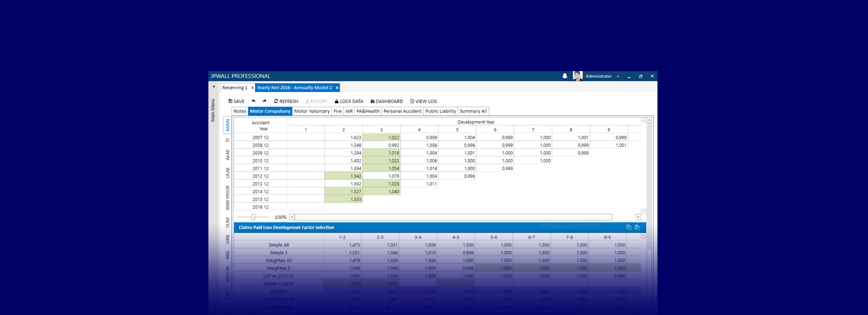
Task: Switch to the Summary All tab
Action: coord(473,111)
